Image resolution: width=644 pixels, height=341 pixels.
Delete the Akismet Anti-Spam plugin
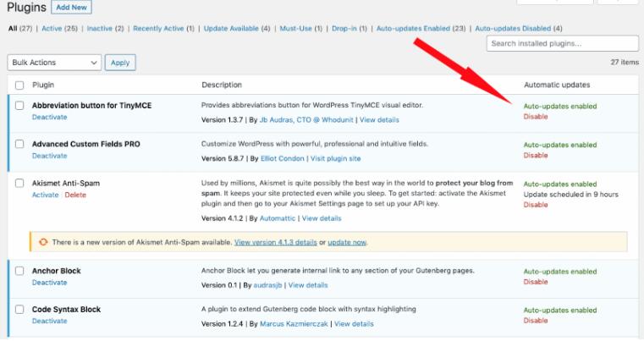pos(75,195)
